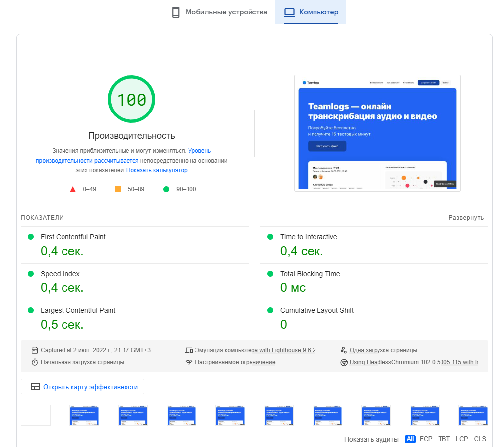Click the Total Blocking Time green dot
The width and height of the screenshot is (504, 447).
(270, 274)
